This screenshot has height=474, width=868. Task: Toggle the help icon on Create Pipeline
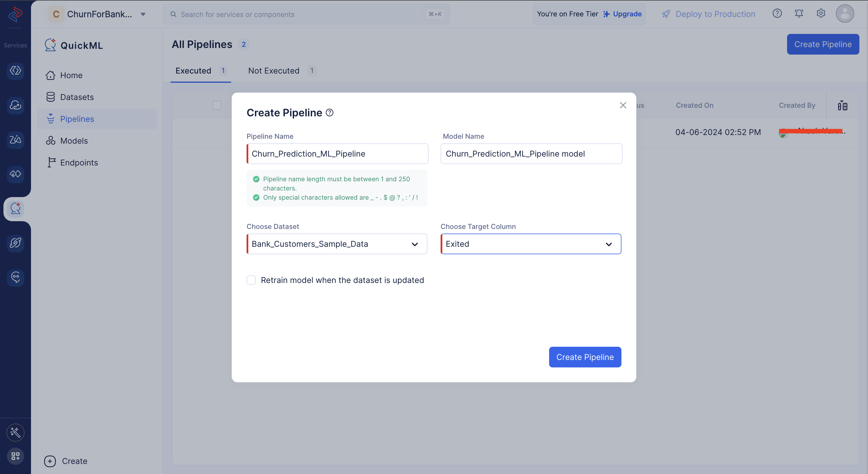click(329, 113)
